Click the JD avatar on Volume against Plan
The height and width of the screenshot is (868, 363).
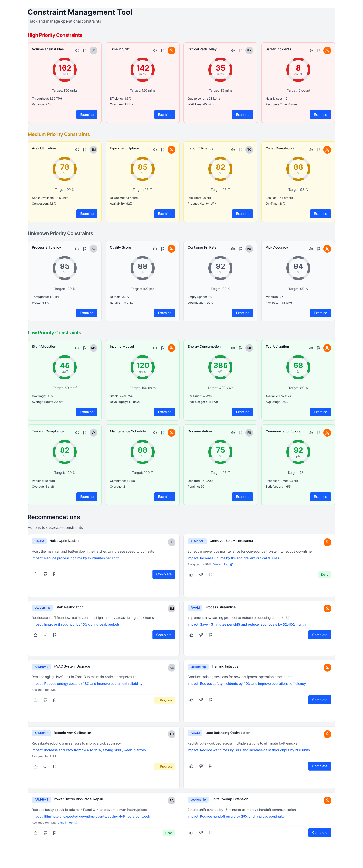click(x=94, y=51)
